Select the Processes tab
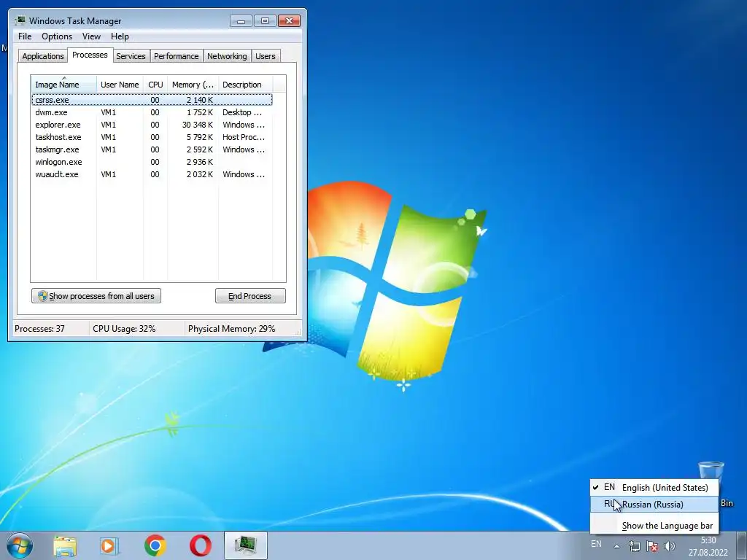This screenshot has width=747, height=560. click(90, 55)
